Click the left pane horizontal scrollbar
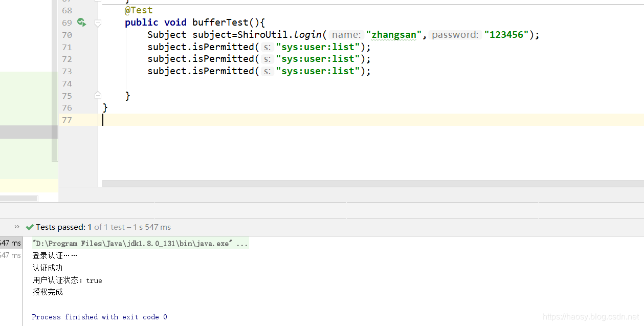This screenshot has height=326, width=644. 19,199
